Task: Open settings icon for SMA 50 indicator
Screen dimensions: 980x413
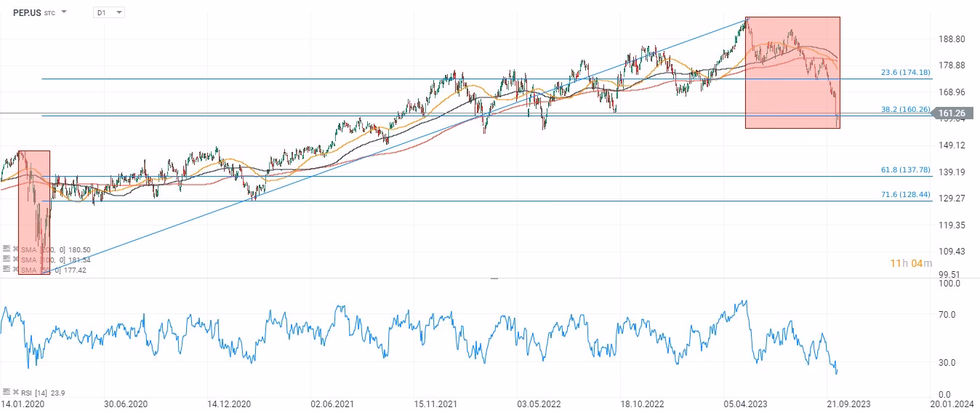Action: [7, 269]
